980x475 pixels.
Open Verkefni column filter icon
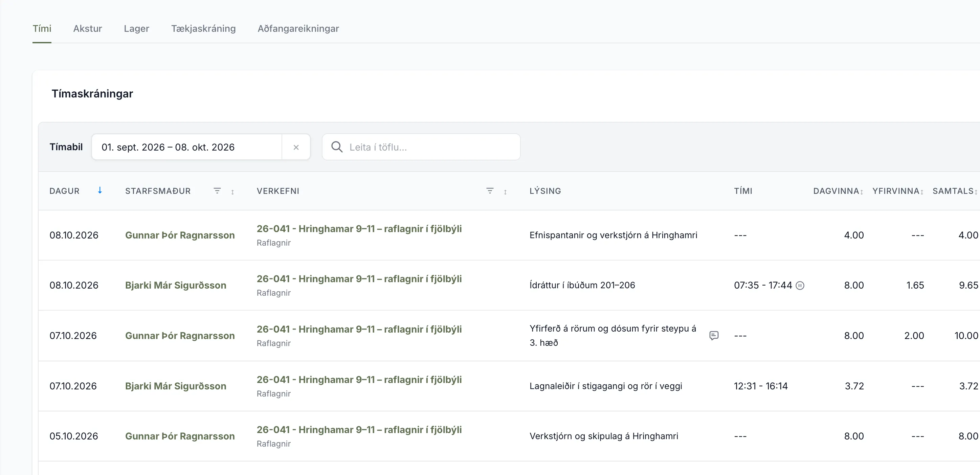point(490,191)
